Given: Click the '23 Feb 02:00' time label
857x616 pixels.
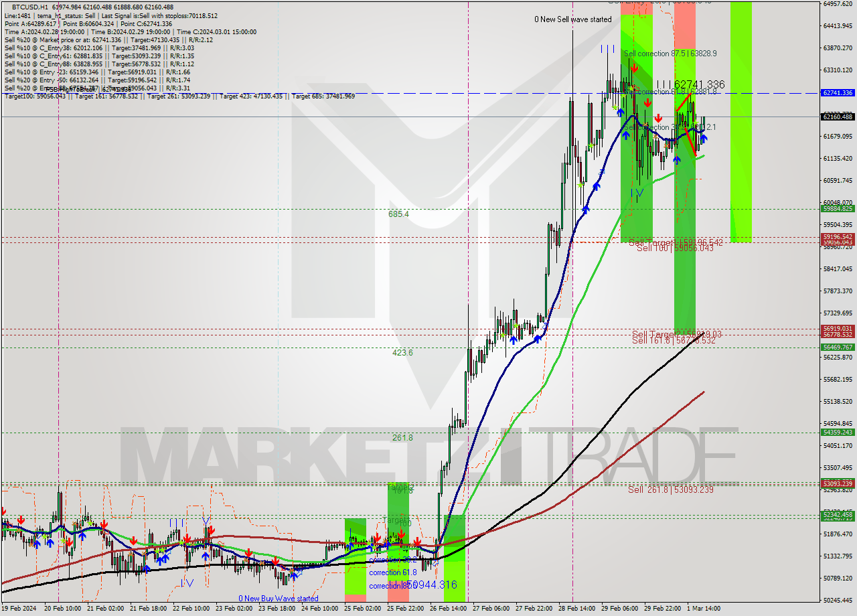Looking at the screenshot, I should [x=234, y=609].
